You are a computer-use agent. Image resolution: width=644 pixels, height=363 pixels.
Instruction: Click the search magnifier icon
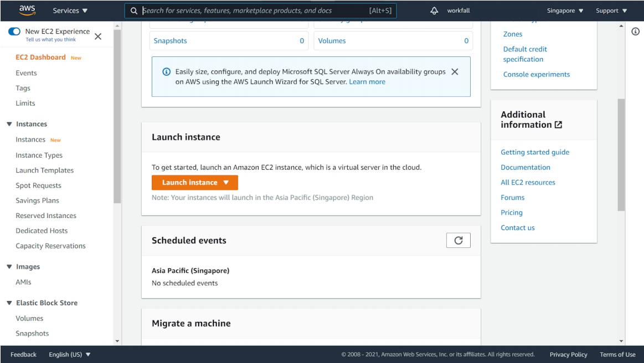(134, 11)
